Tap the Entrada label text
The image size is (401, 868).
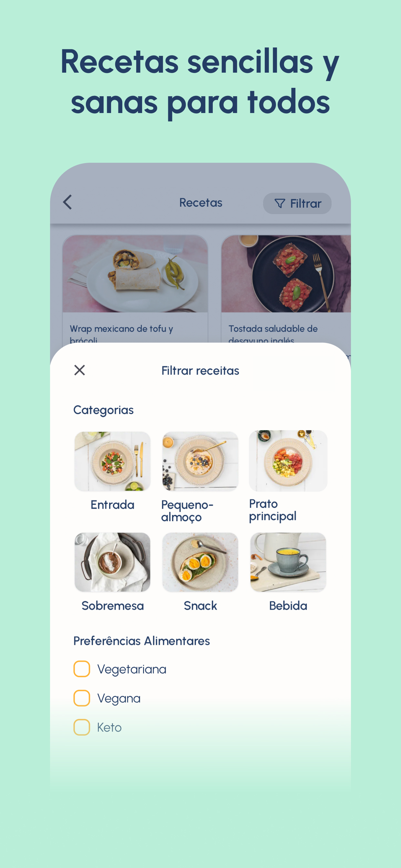coord(113,505)
